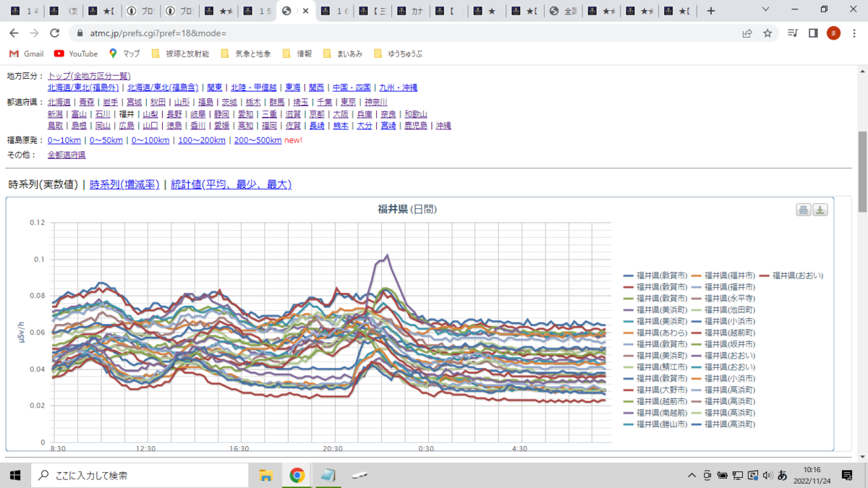Image resolution: width=868 pixels, height=488 pixels.
Task: Switch to 時系列(増減率) view
Action: click(124, 184)
